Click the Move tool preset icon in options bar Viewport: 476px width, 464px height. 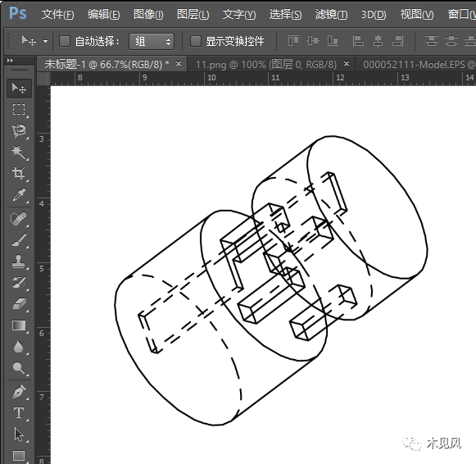[29, 40]
